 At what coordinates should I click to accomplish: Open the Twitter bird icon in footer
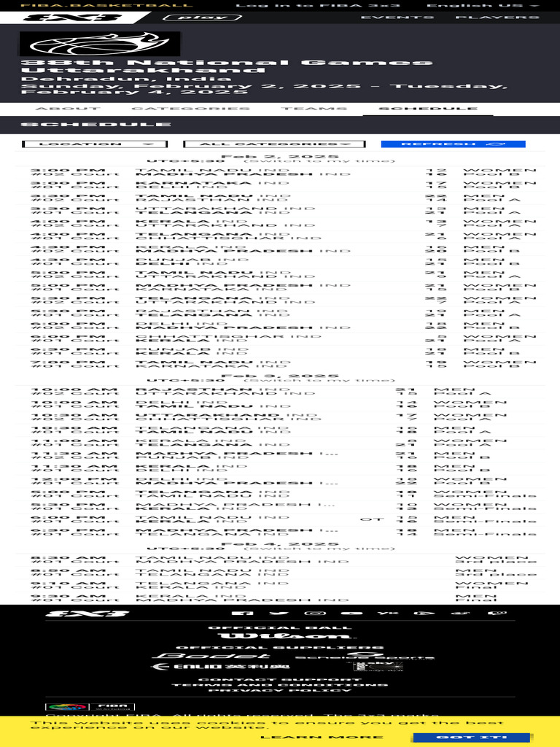click(x=279, y=613)
